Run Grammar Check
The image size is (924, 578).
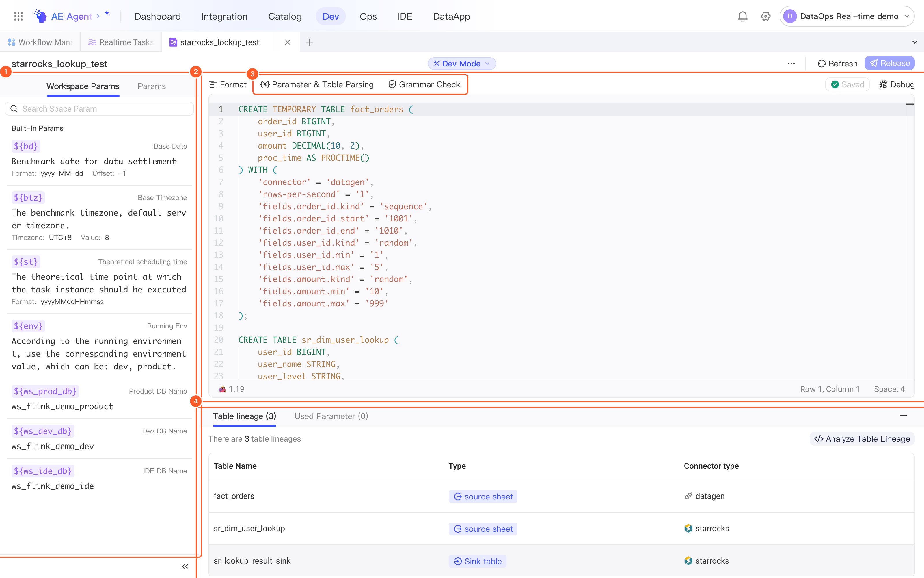[x=424, y=84]
